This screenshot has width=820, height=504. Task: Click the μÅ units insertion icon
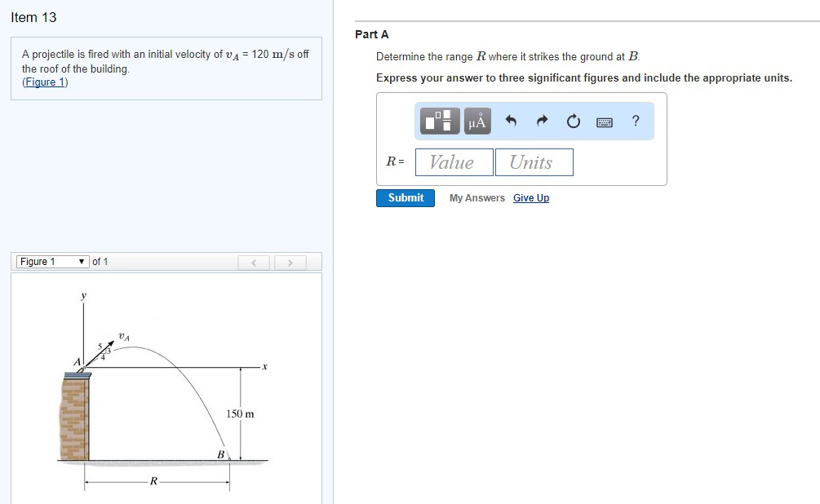(x=476, y=121)
